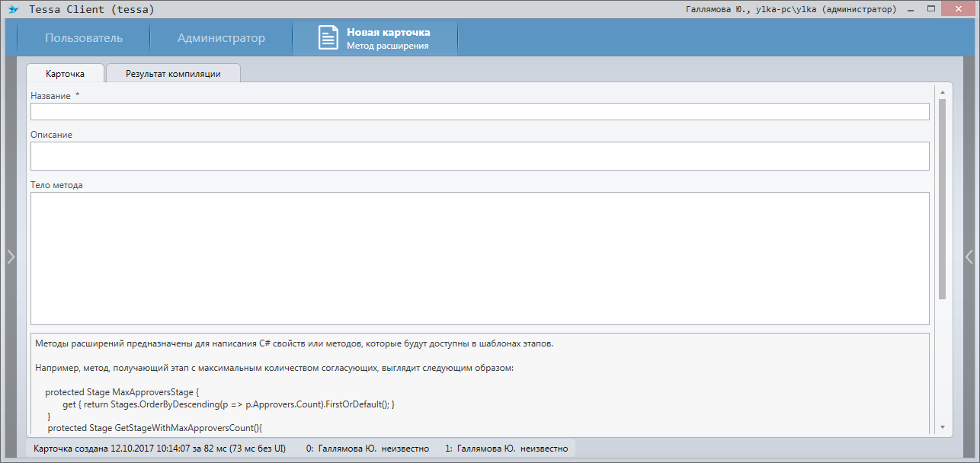Expand the right side panel chevron
This screenshot has height=463, width=980.
[x=969, y=257]
